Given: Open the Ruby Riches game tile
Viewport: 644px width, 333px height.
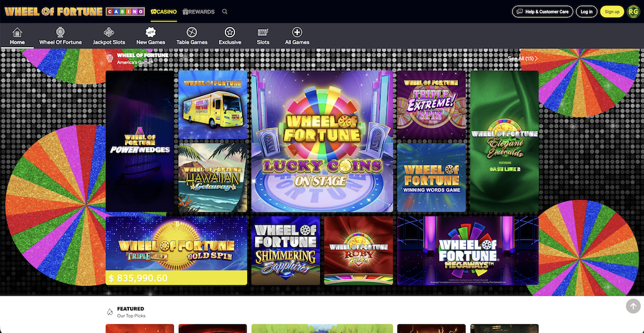Looking at the screenshot, I should [359, 251].
